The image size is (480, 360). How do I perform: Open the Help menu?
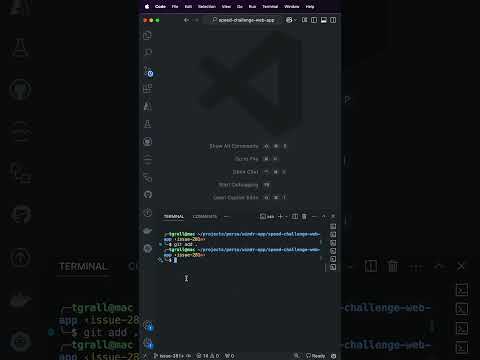tap(310, 6)
